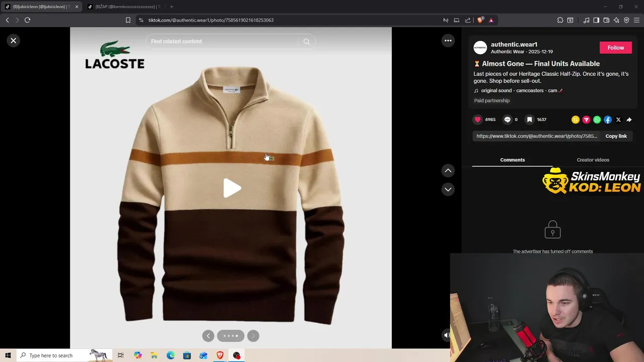Bookmark this page in toolbar
644x362 pixels.
(128, 20)
